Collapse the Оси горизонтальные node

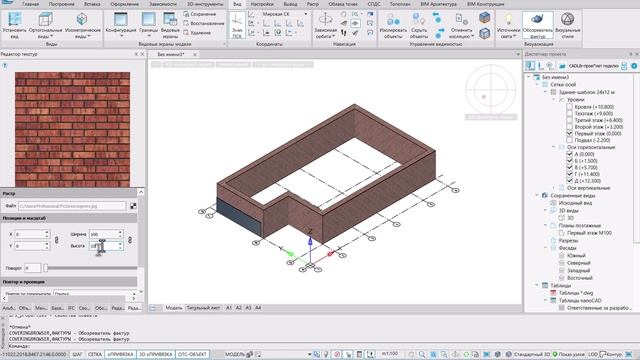pyautogui.click(x=554, y=147)
